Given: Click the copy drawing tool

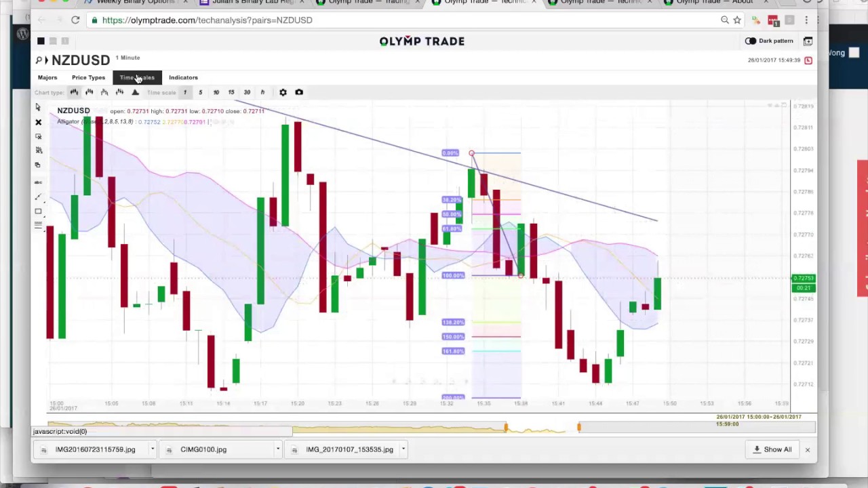Looking at the screenshot, I should [38, 165].
